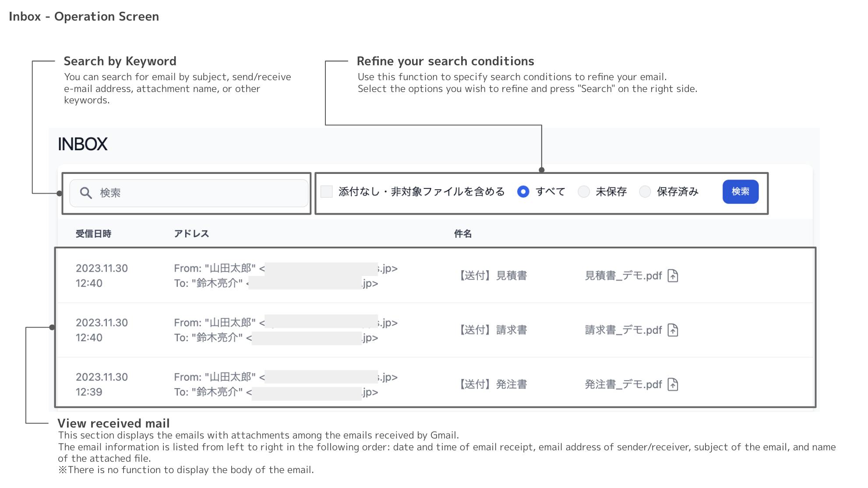
Task: Click the アドレス column header
Action: click(x=191, y=233)
